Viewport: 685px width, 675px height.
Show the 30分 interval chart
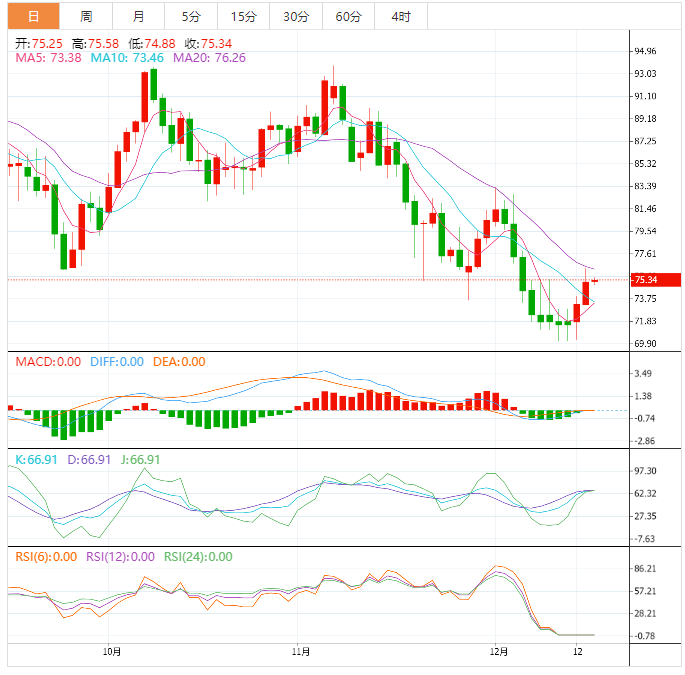coord(296,16)
